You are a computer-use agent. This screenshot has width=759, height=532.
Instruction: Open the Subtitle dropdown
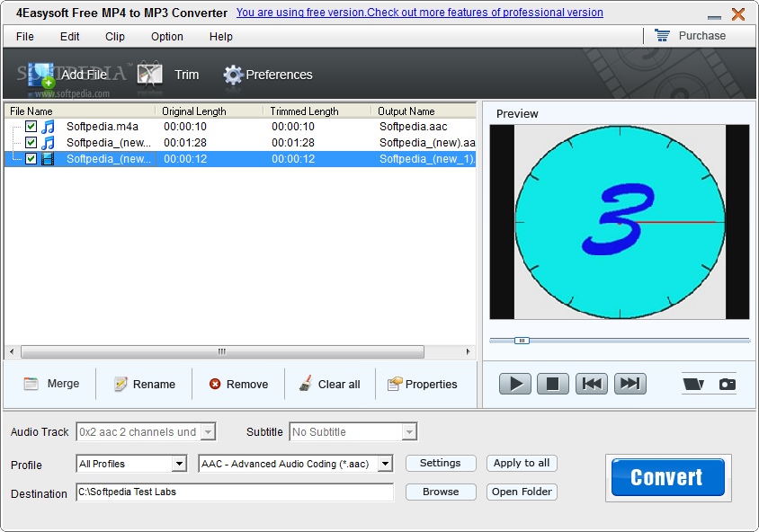409,432
